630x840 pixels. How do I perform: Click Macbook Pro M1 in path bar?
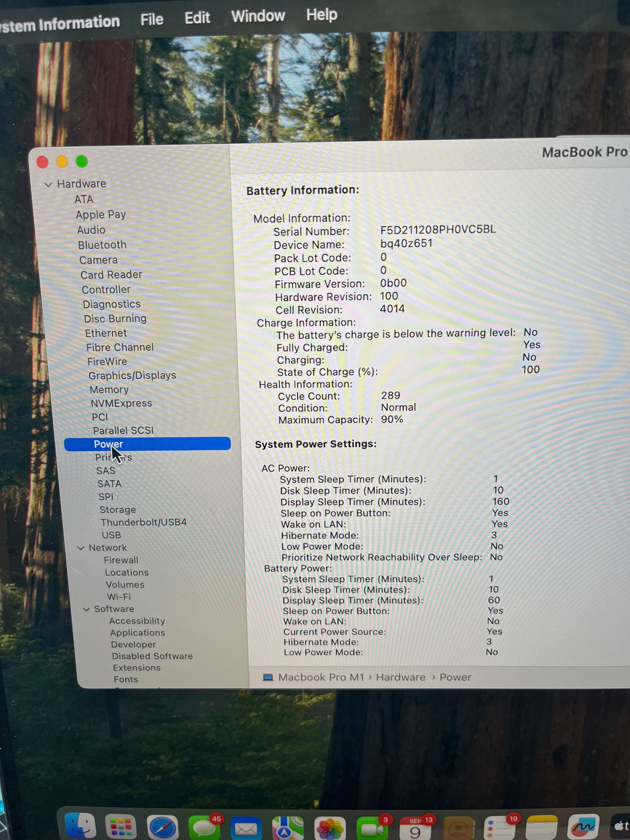321,677
